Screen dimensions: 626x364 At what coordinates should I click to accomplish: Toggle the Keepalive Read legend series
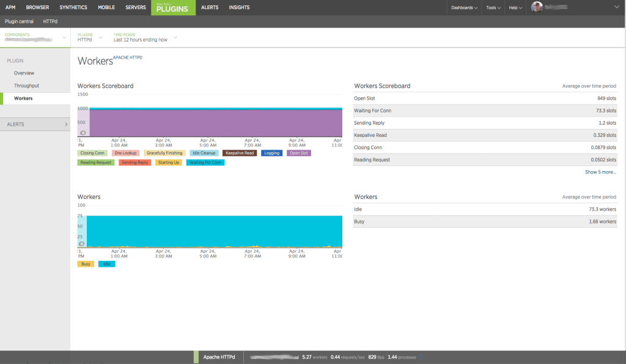click(x=240, y=153)
